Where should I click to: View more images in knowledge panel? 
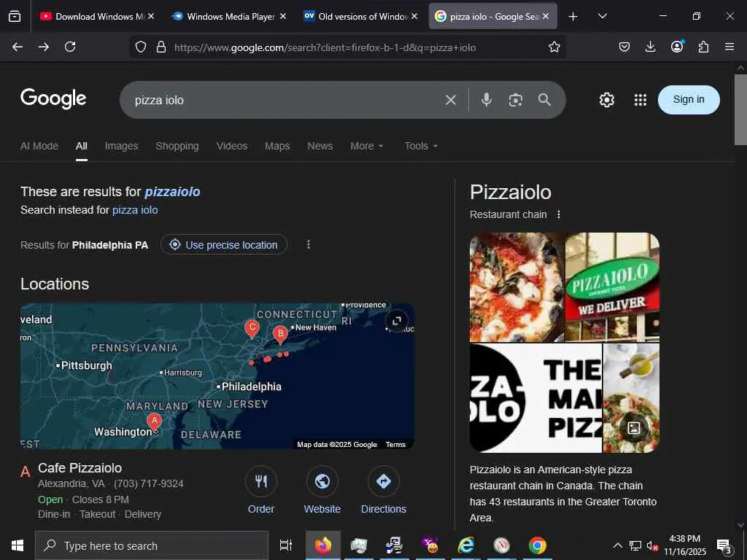tap(634, 427)
